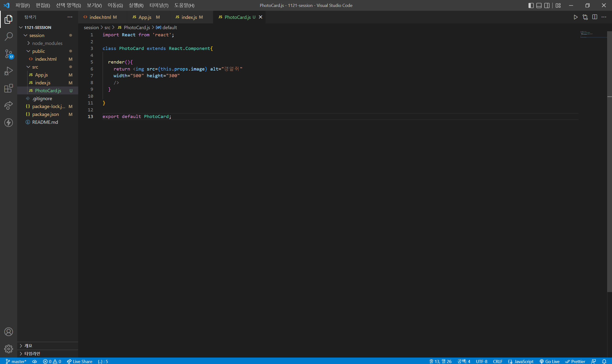Open the Extensions view

pyautogui.click(x=9, y=88)
